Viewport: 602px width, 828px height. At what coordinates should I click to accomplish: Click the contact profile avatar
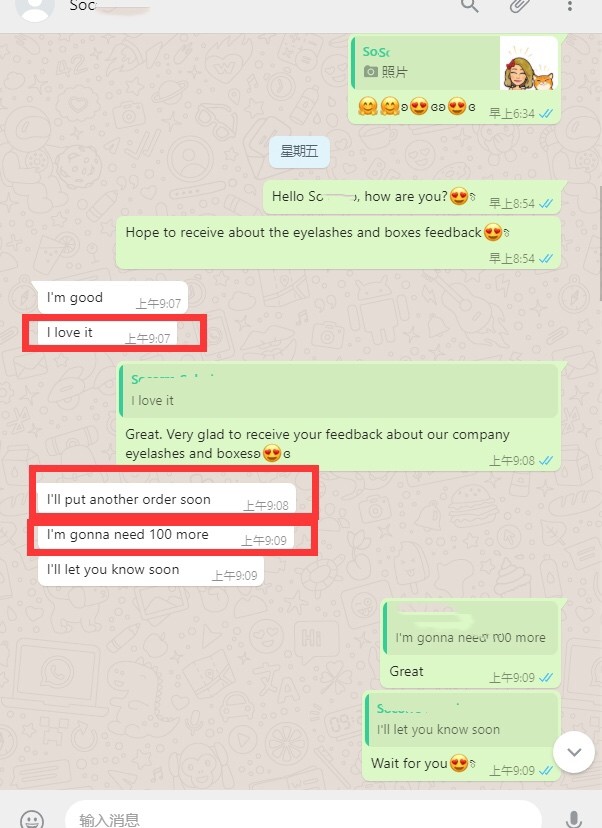(x=35, y=8)
